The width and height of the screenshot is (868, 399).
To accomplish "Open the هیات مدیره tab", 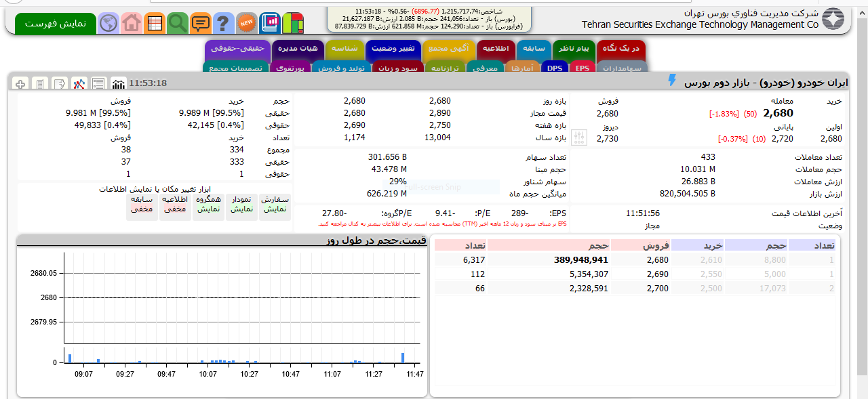I will [298, 49].
